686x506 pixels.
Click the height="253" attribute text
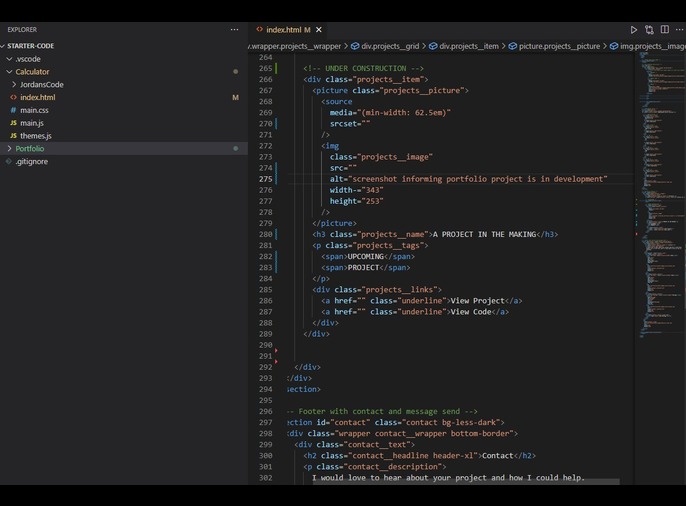356,201
